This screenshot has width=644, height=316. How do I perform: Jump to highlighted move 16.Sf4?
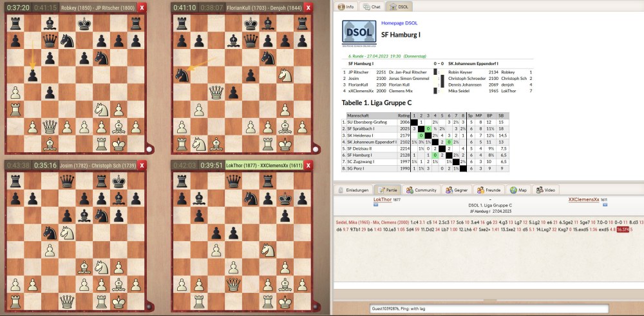click(622, 229)
